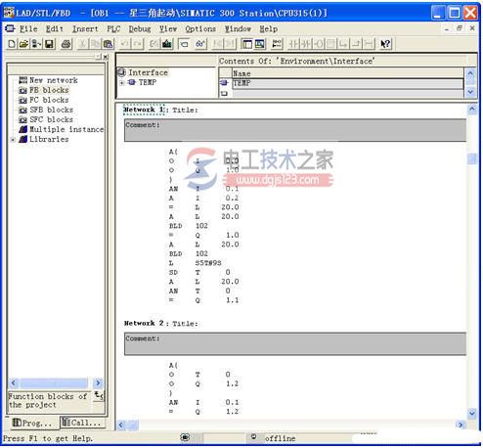Restore the inner document window
Viewport: 483px width, 448px height.
(460, 28)
